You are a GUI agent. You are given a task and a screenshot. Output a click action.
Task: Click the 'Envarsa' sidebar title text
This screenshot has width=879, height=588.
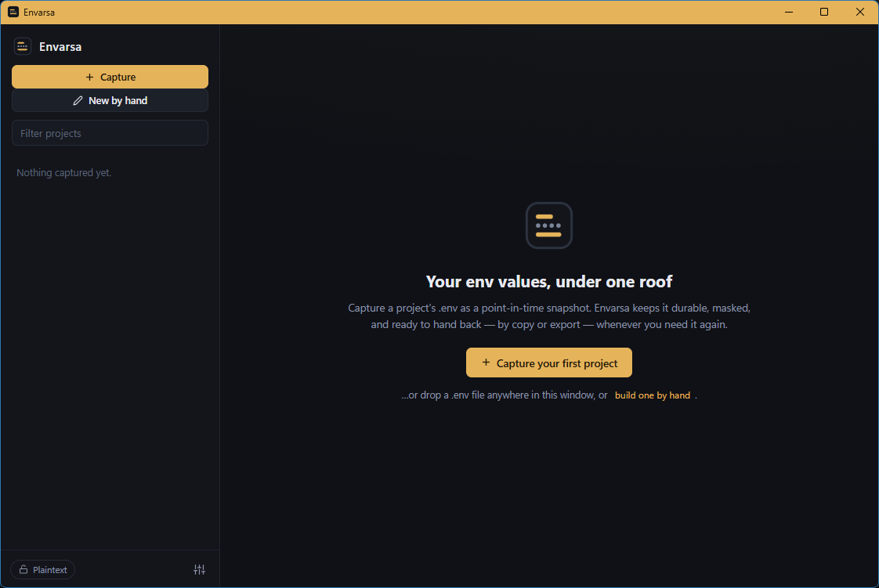click(x=60, y=47)
